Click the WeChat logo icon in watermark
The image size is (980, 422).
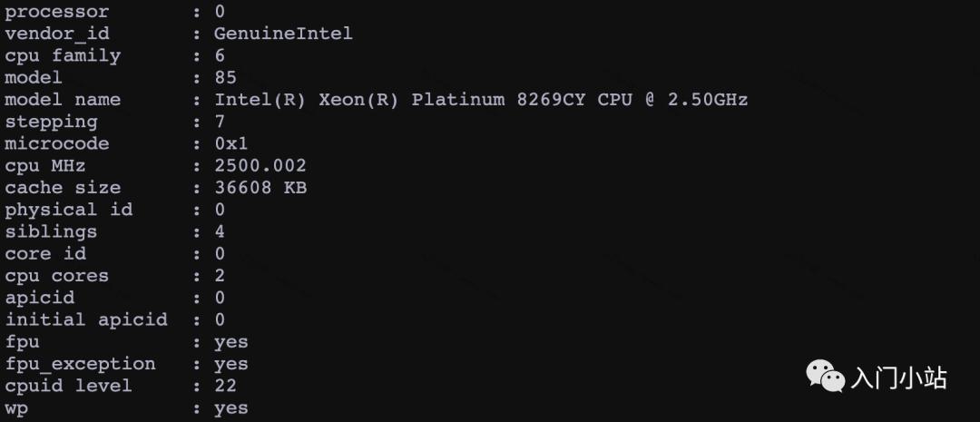(x=825, y=376)
